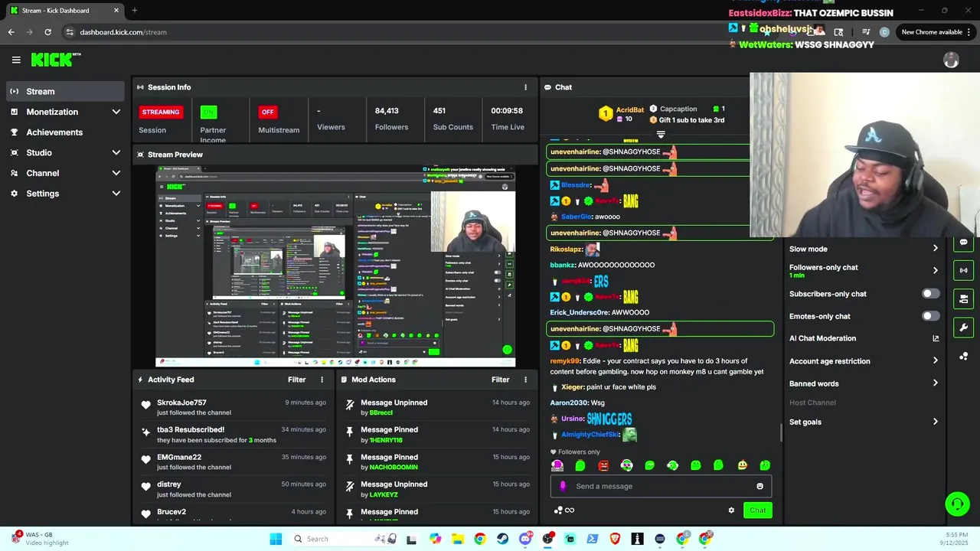Pick the red angry emote in quick bar
980x551 pixels.
[x=603, y=465]
